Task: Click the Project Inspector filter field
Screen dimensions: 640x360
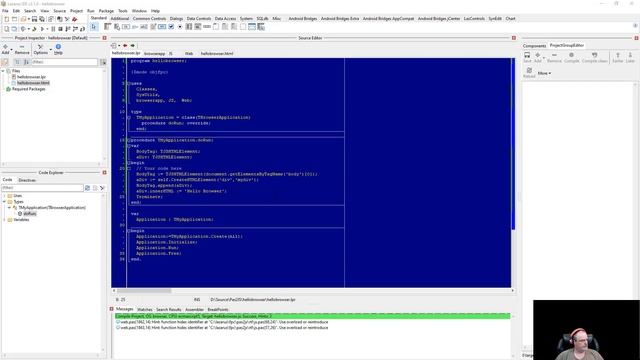Action: pos(64,62)
